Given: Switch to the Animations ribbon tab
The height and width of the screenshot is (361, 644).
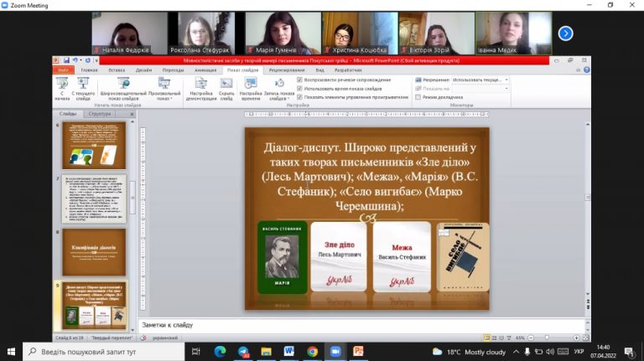Looking at the screenshot, I should pyautogui.click(x=205, y=70).
